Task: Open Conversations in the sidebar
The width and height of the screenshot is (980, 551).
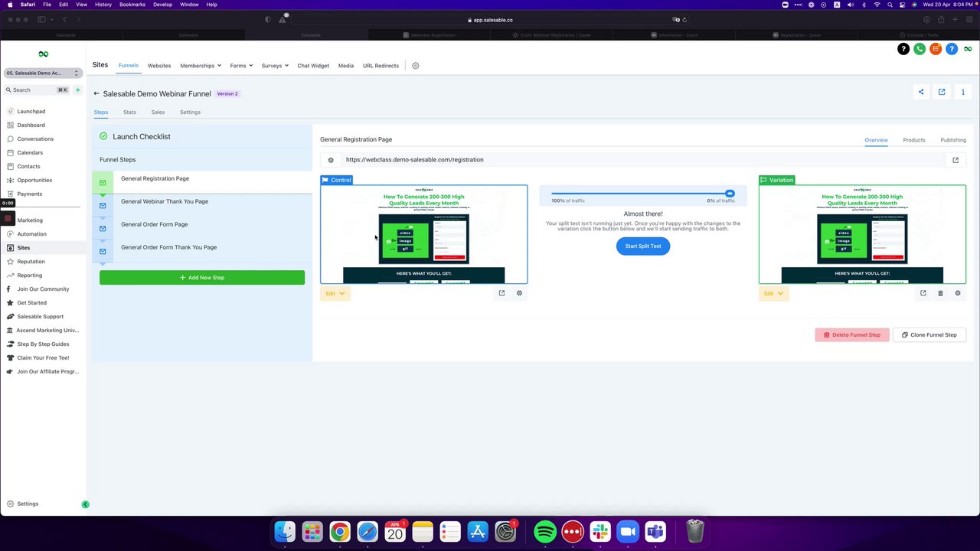Action: (35, 139)
